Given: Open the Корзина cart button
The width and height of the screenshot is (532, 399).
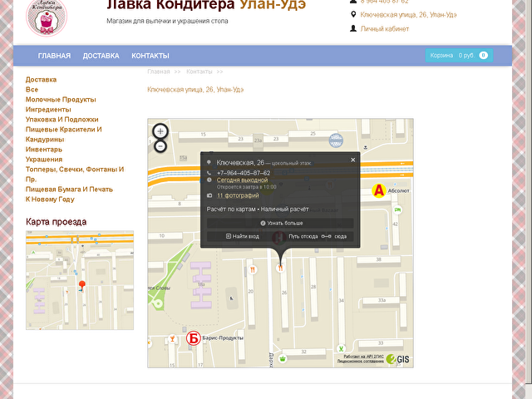Looking at the screenshot, I should [459, 56].
